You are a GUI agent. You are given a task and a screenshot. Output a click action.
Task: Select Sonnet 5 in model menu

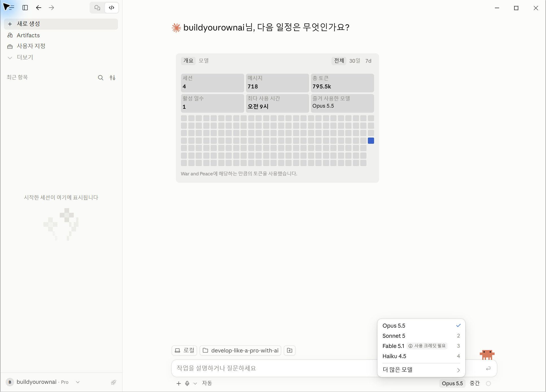pyautogui.click(x=421, y=336)
